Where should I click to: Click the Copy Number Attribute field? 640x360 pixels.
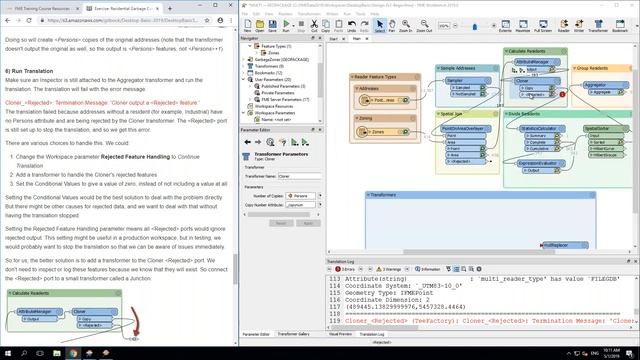coord(300,204)
